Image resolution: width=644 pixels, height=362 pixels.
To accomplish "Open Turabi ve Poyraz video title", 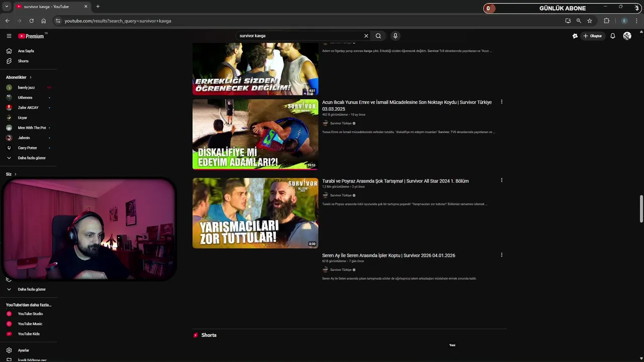I will [395, 181].
